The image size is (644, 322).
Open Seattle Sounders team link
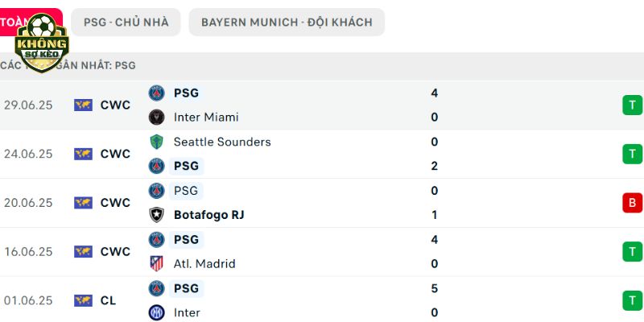[222, 142]
